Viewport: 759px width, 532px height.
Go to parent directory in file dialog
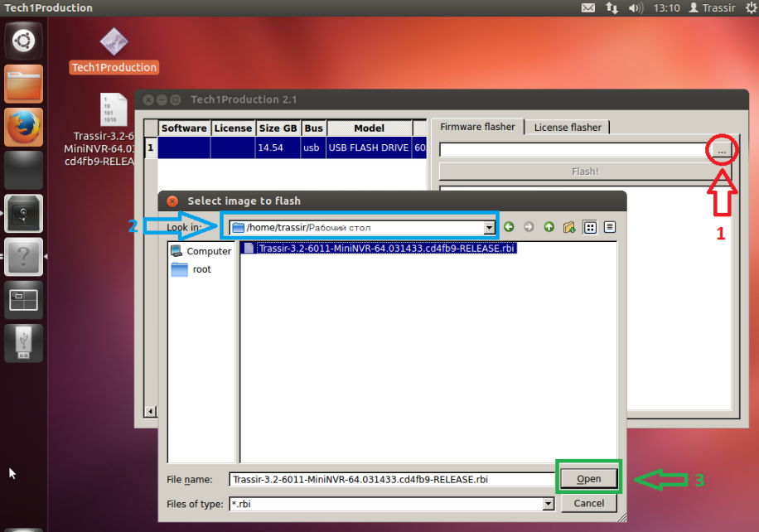click(x=549, y=227)
